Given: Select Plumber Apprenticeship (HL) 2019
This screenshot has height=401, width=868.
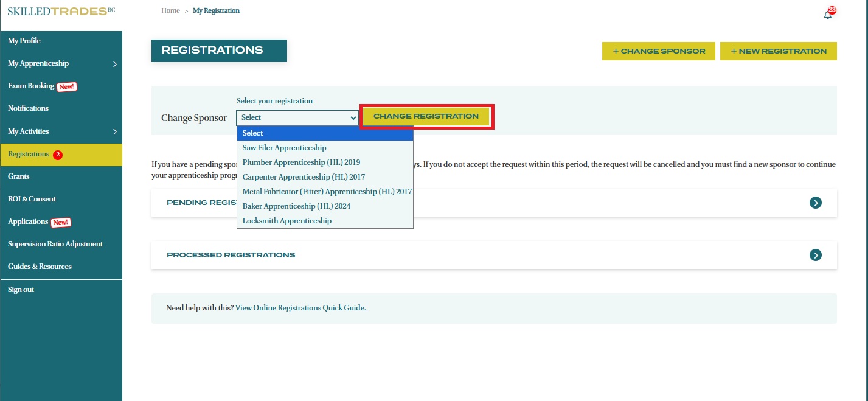Looking at the screenshot, I should (301, 162).
